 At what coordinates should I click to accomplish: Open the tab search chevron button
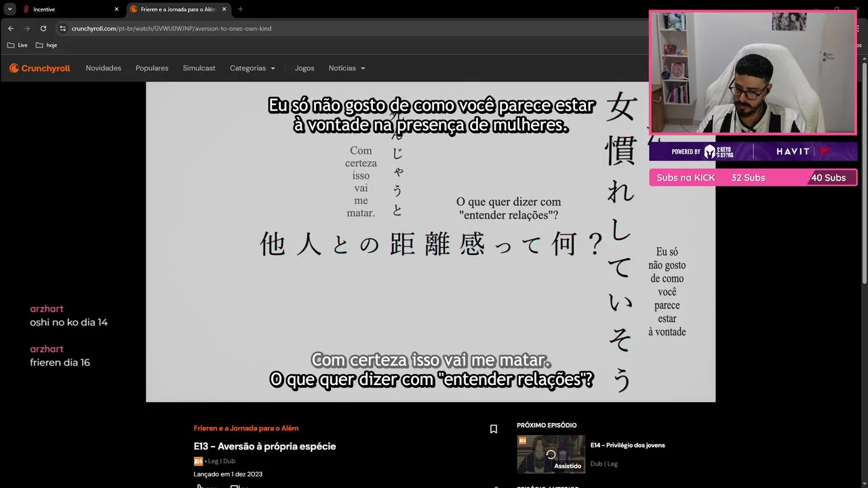tap(9, 9)
